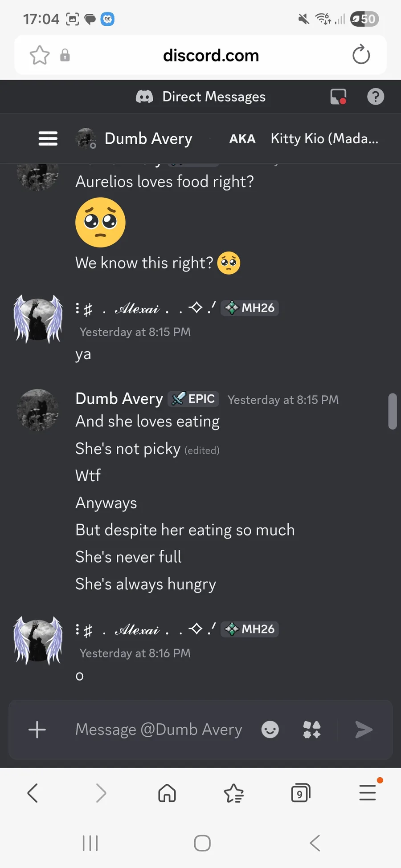The width and height of the screenshot is (401, 868).
Task: Open the browser hamburger menu
Action: click(368, 793)
